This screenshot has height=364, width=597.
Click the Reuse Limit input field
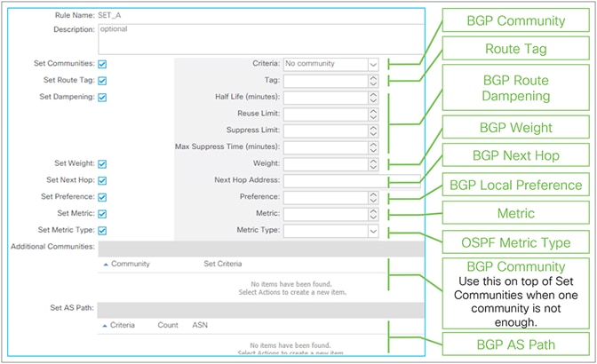(x=326, y=115)
